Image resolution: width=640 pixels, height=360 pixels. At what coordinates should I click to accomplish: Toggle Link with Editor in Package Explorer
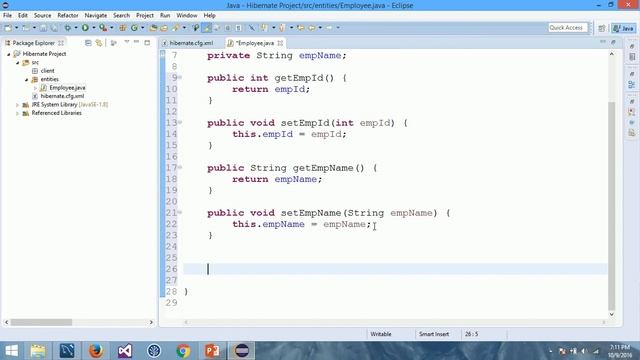click(99, 43)
